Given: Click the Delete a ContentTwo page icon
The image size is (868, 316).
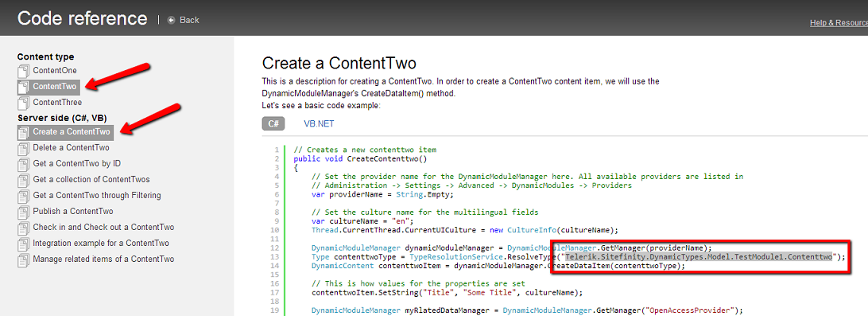Looking at the screenshot, I should pyautogui.click(x=23, y=148).
